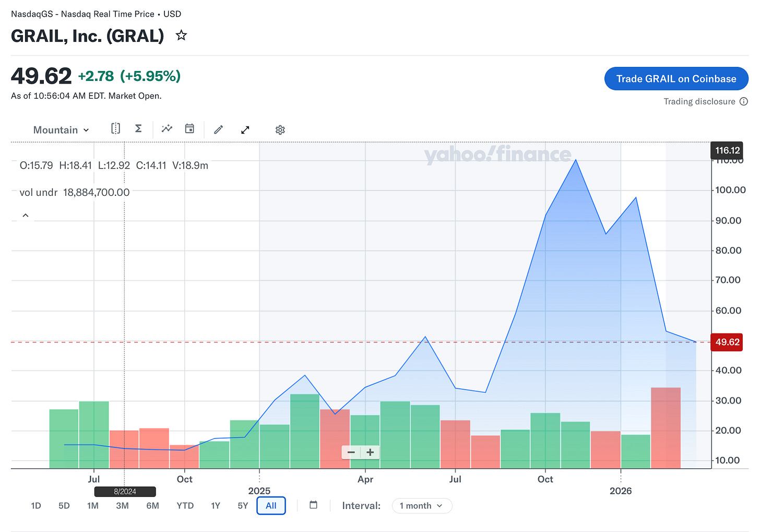This screenshot has height=532, width=760.
Task: Click the C:14.11 close value text
Action: click(x=151, y=165)
